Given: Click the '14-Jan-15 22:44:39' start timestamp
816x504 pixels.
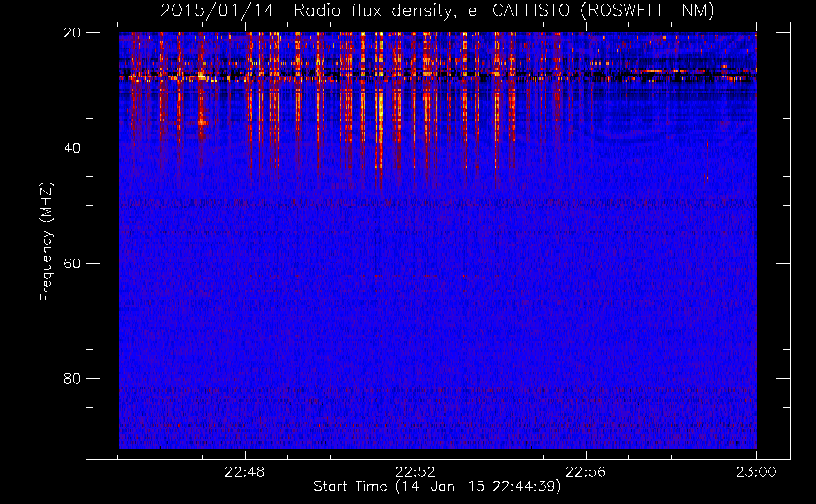Looking at the screenshot, I should click(478, 487).
